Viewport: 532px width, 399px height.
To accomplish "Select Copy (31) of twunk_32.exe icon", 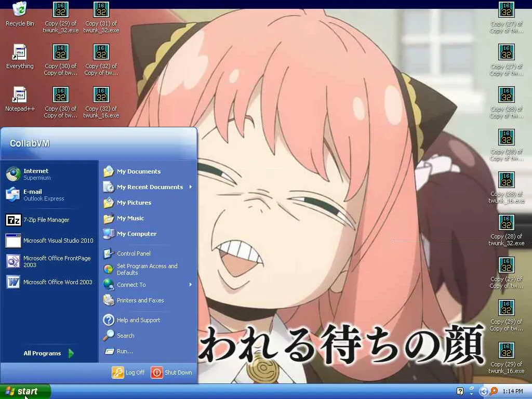I will (x=101, y=18).
